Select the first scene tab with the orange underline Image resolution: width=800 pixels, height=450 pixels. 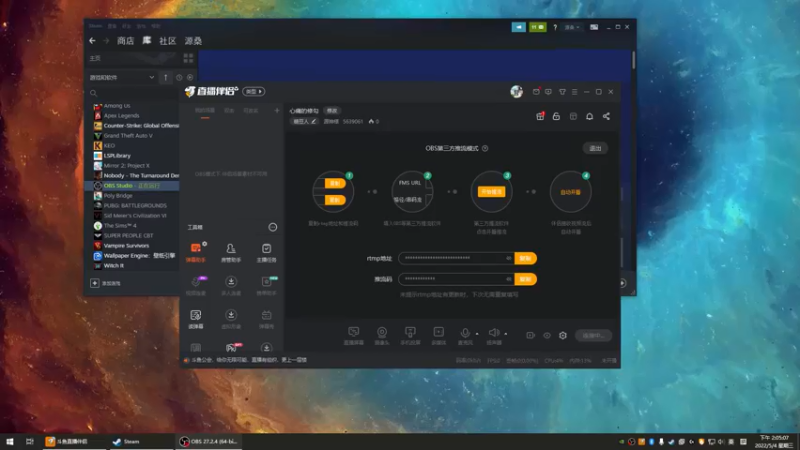coord(205,111)
